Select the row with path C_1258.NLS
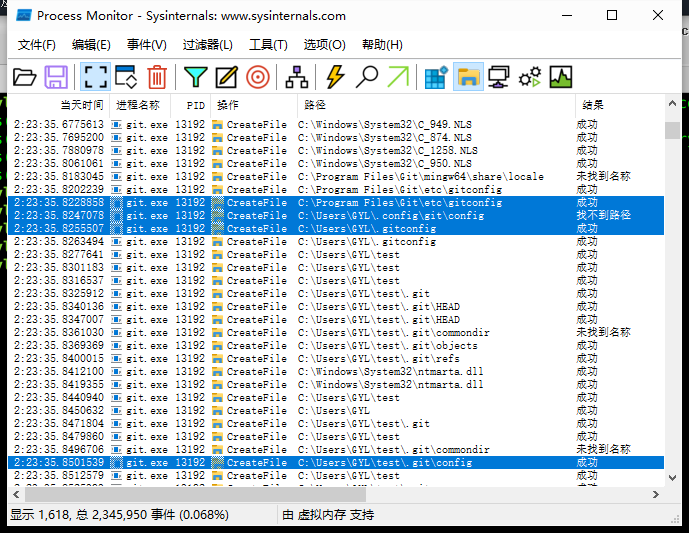The width and height of the screenshot is (689, 533). [x=336, y=150]
